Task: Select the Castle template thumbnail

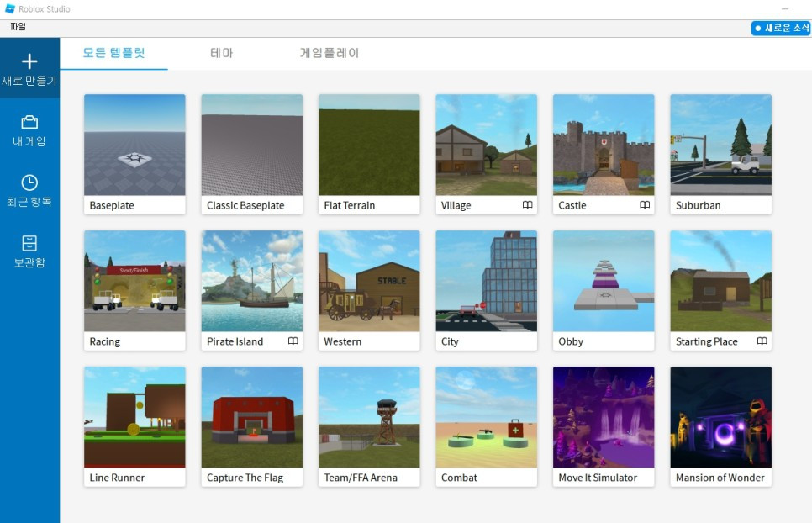Action: (604, 145)
